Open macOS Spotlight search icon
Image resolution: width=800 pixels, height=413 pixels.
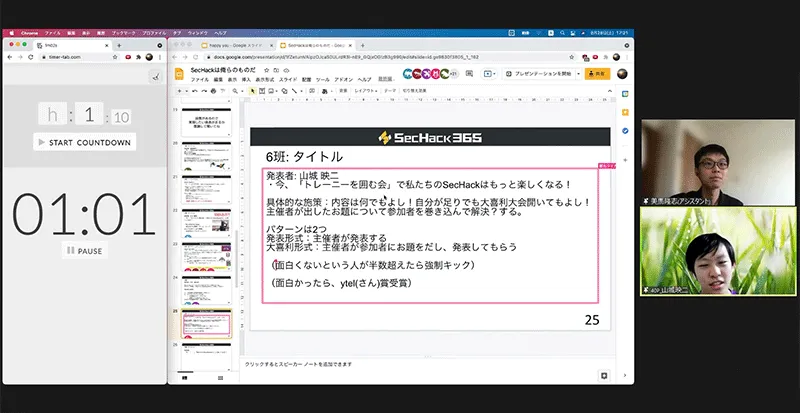562,33
